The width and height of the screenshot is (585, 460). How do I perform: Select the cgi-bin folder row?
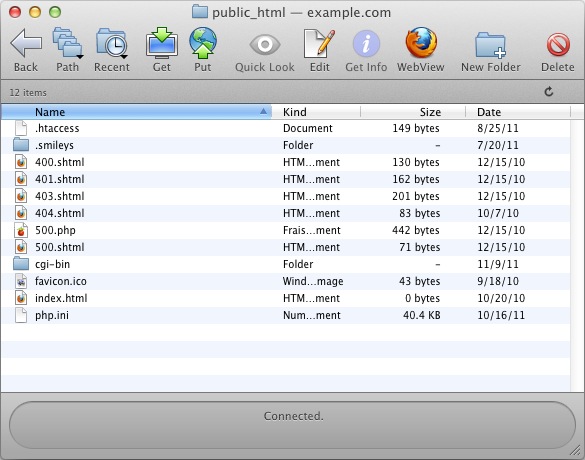tap(285, 264)
